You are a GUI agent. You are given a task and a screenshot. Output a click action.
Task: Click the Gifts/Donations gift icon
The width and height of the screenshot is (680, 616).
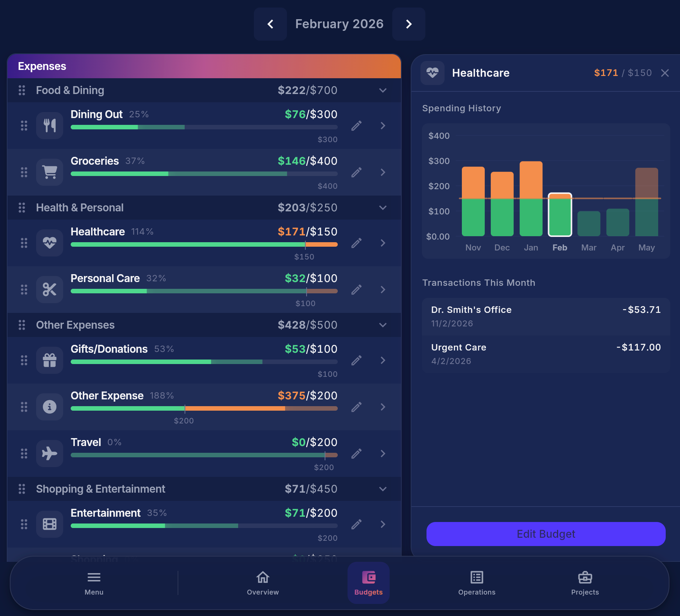[x=49, y=360]
